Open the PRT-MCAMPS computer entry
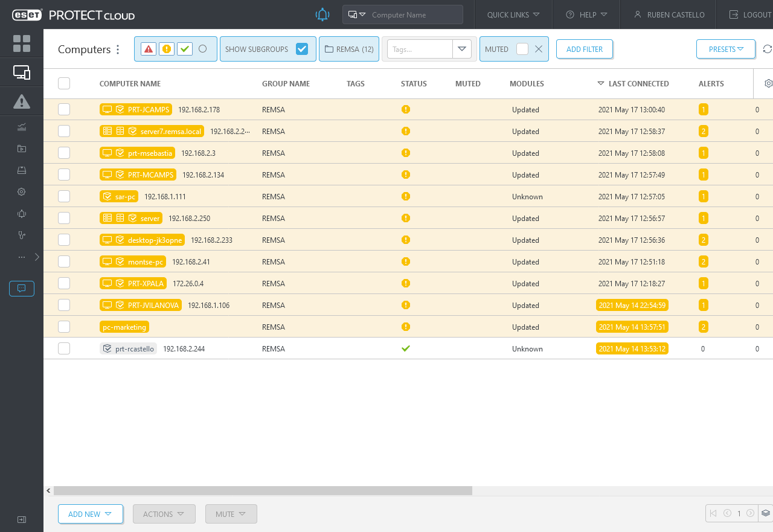This screenshot has height=532, width=773. (x=138, y=175)
